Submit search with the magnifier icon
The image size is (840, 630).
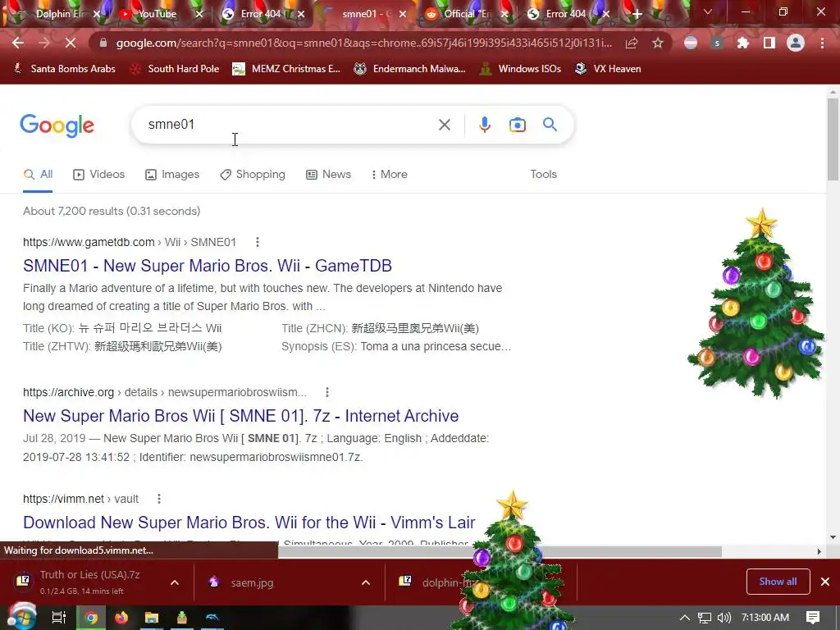pos(550,125)
